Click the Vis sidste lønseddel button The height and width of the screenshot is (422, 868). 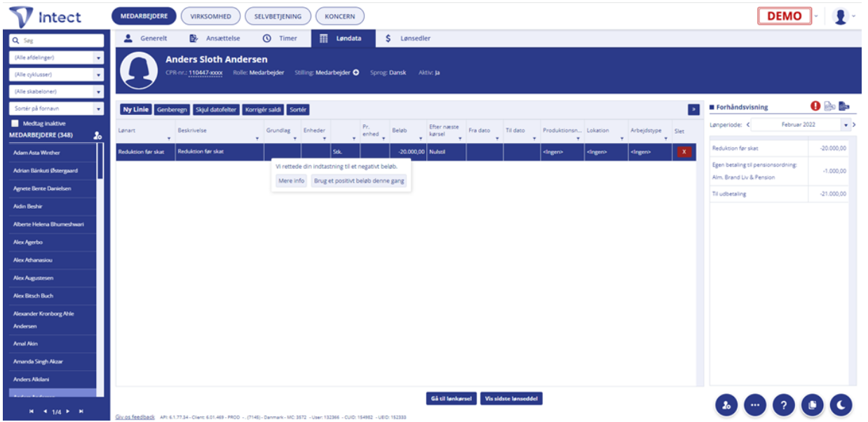pyautogui.click(x=511, y=398)
